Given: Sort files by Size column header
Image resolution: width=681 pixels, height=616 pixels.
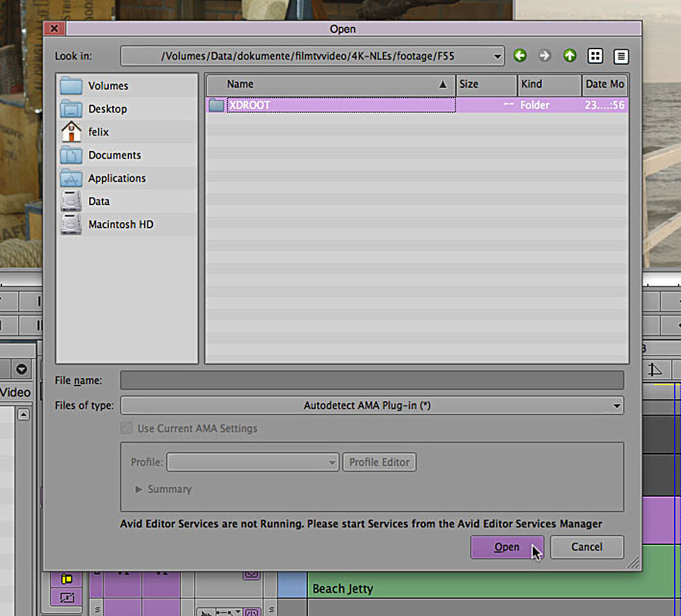Looking at the screenshot, I should tap(486, 84).
